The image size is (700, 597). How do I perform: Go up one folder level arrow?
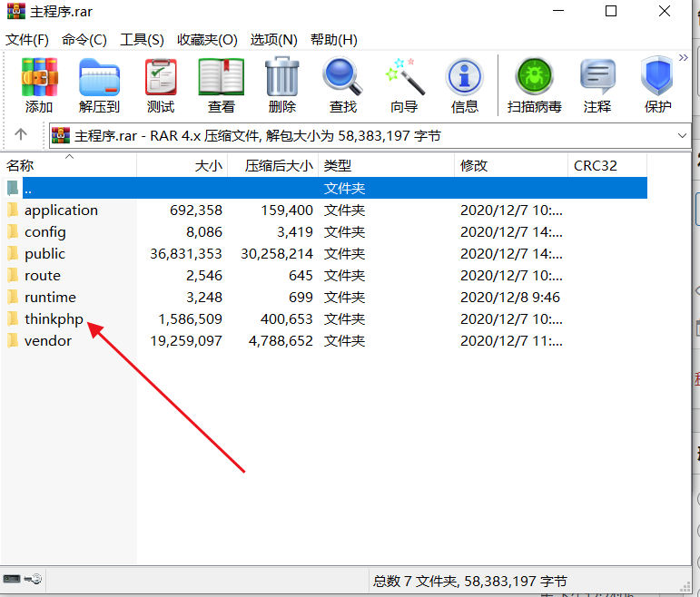click(21, 135)
